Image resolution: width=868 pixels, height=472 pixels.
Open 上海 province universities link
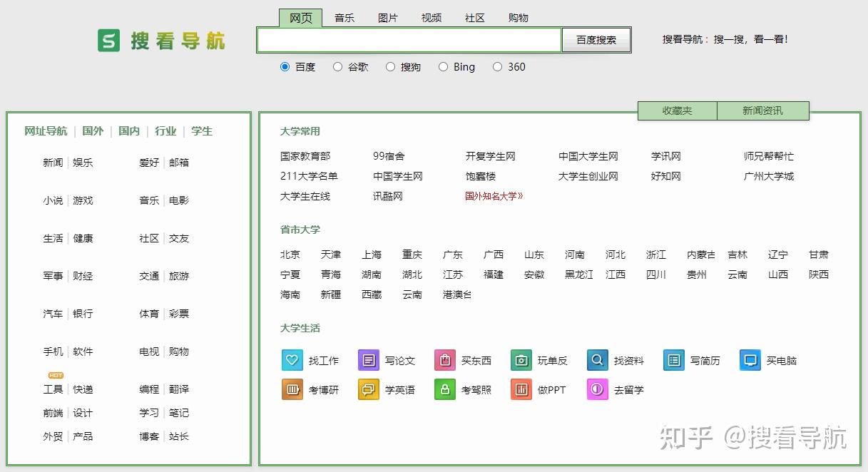click(372, 255)
